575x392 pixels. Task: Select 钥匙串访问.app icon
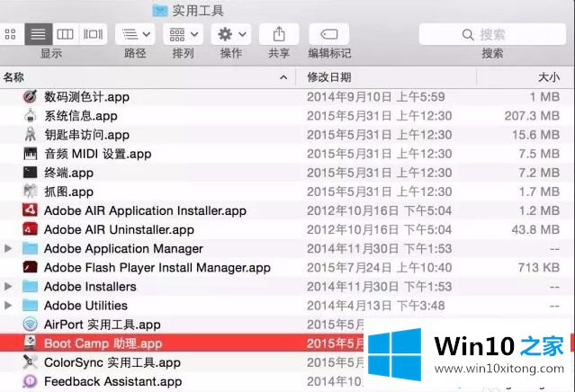[30, 135]
